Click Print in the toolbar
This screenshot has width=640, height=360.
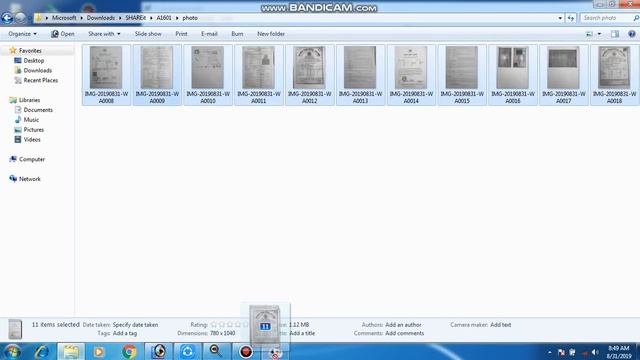pyautogui.click(x=181, y=34)
